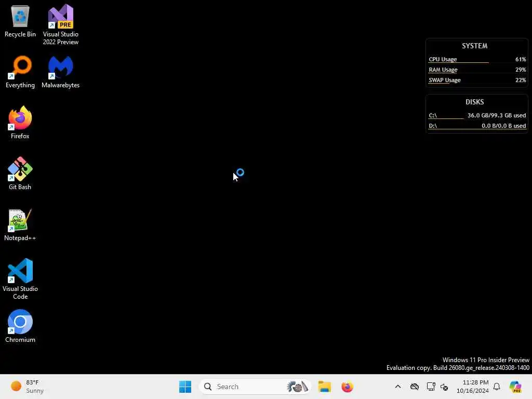Image resolution: width=532 pixels, height=399 pixels.
Task: Select the Firefox desktop shortcut
Action: (20, 123)
